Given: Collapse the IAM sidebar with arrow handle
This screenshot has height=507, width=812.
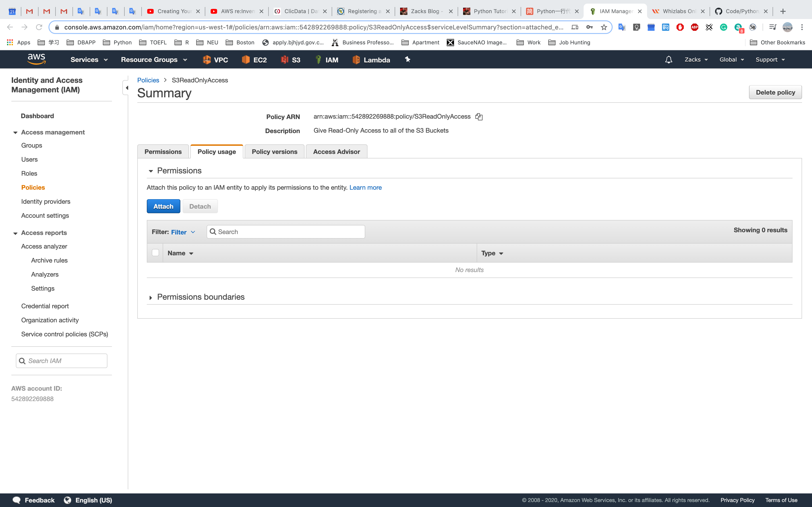Looking at the screenshot, I should (126, 88).
